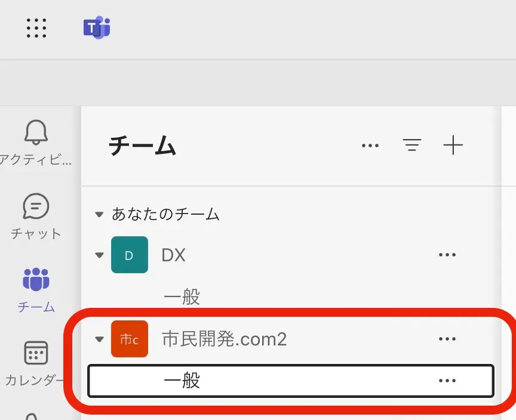
Task: Click the 市民開発.com2 team name
Action: tap(225, 339)
